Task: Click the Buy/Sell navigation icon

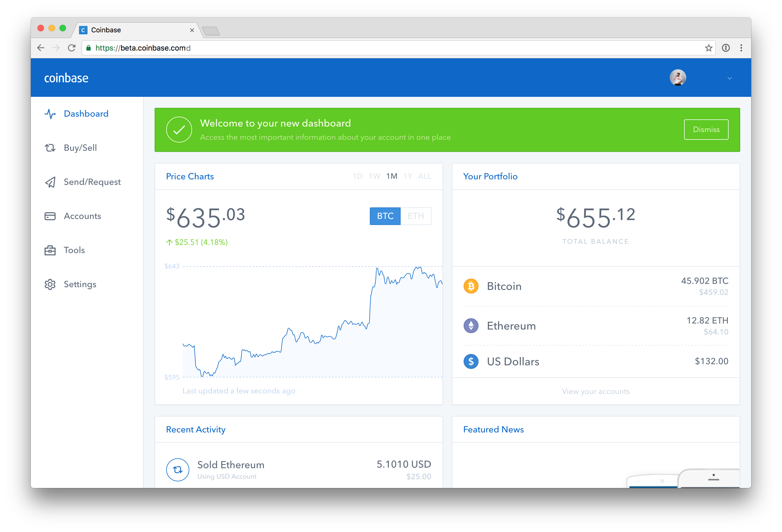Action: pos(49,148)
